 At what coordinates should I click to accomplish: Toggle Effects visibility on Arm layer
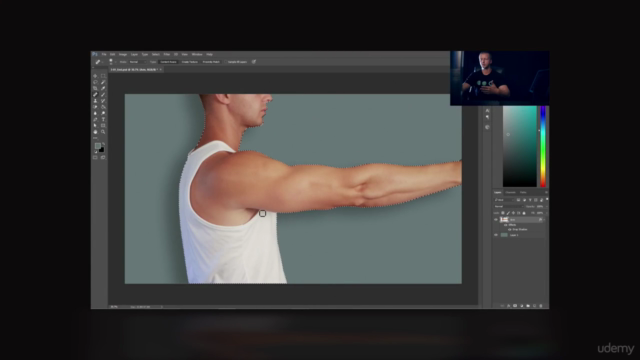[x=506, y=225]
